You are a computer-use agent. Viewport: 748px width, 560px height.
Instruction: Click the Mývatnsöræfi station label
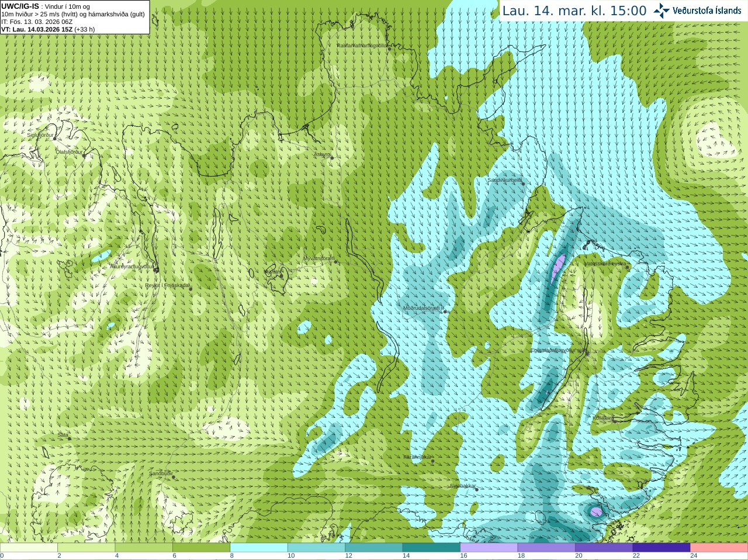tap(318, 258)
